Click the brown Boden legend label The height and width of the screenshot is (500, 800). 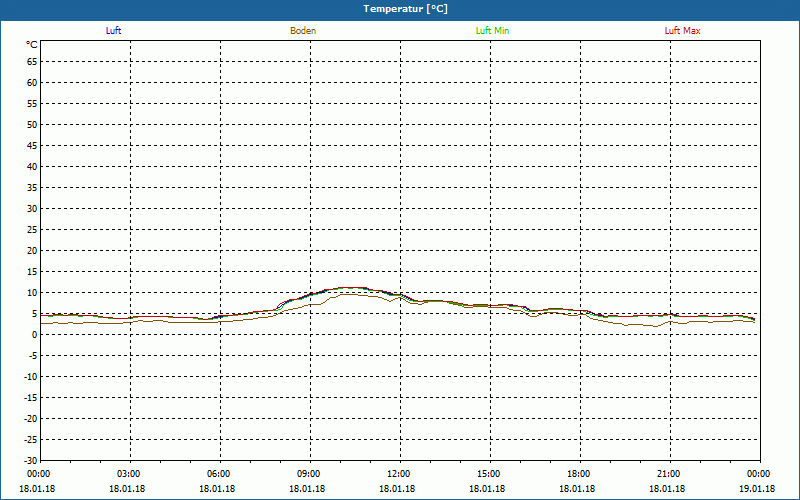tap(303, 31)
